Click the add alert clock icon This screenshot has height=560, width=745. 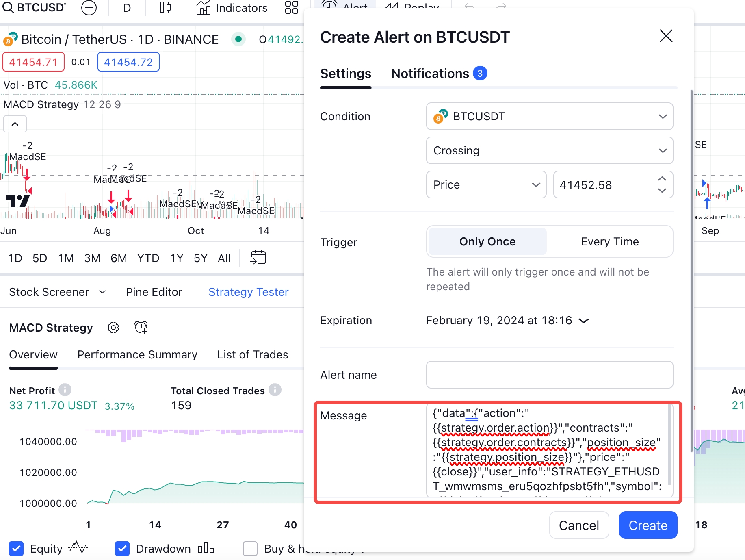[141, 328]
